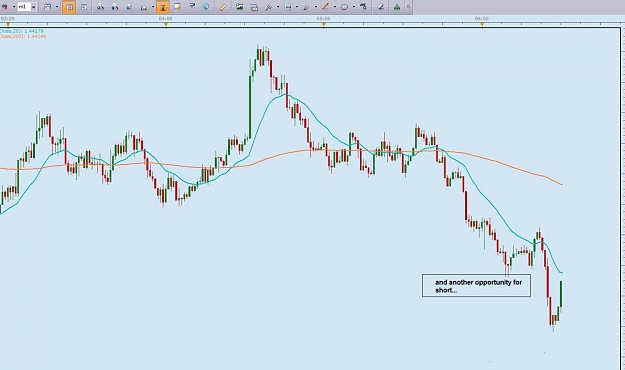This screenshot has width=625, height=370.
Task: Click the 05:00 time marker triangle
Action: 324,25
